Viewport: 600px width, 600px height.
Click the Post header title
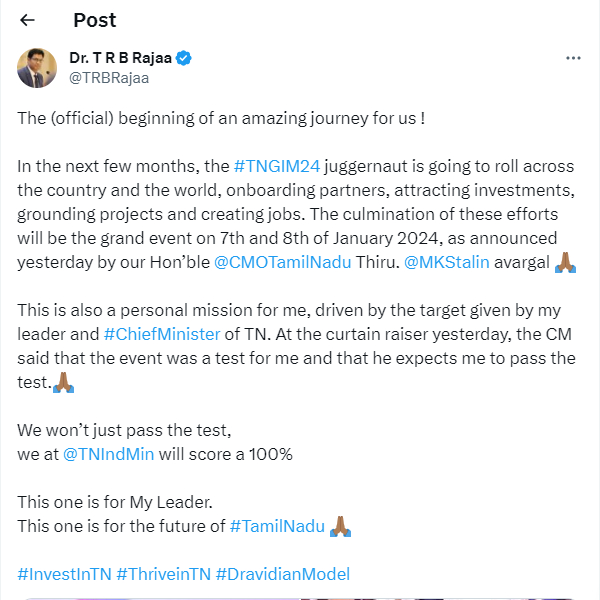click(x=94, y=20)
